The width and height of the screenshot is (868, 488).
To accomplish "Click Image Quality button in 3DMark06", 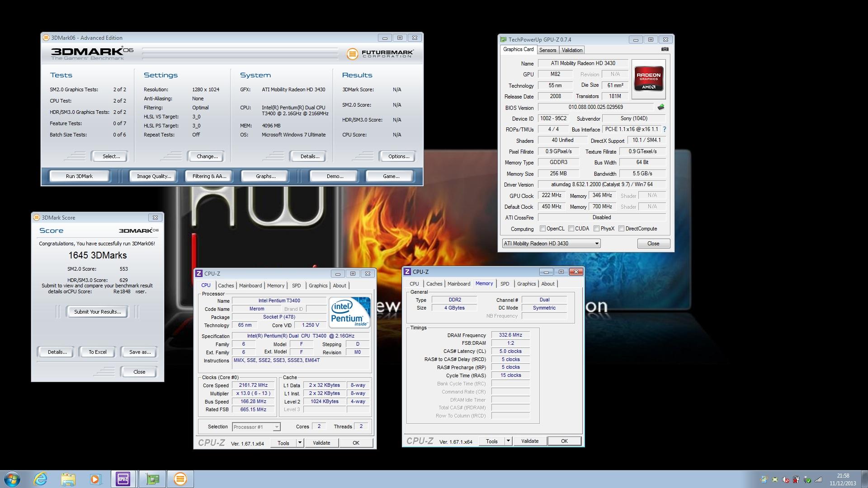I will pyautogui.click(x=154, y=176).
